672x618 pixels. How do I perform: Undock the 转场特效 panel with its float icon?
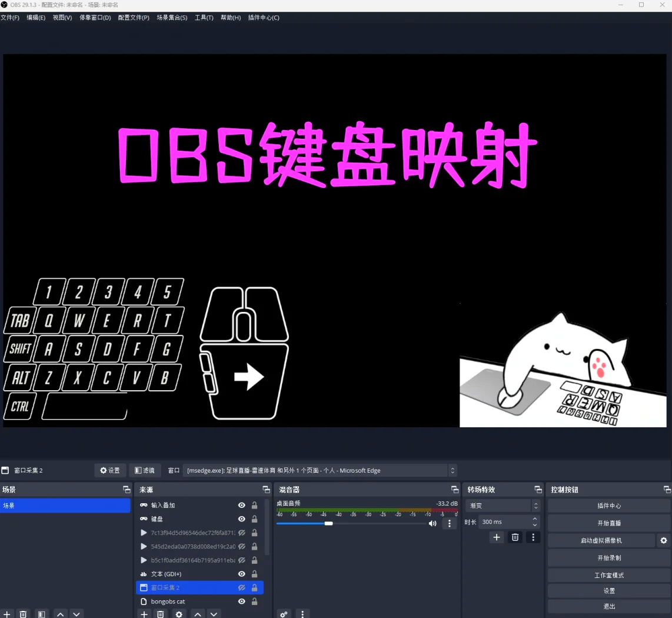point(538,490)
